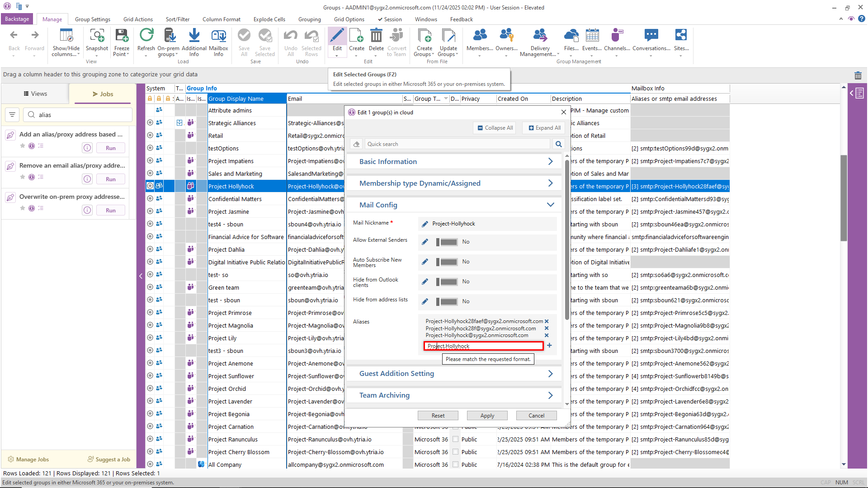The image size is (868, 488).
Task: Toggle Hide from address lists switch
Action: pyautogui.click(x=447, y=302)
